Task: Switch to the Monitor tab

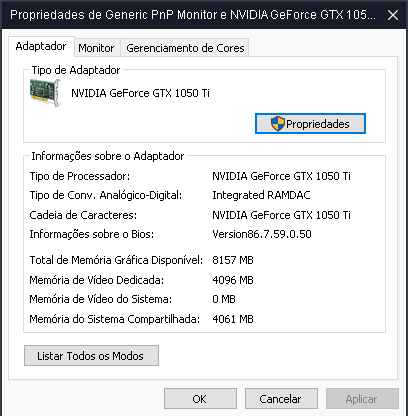Action: [x=96, y=48]
